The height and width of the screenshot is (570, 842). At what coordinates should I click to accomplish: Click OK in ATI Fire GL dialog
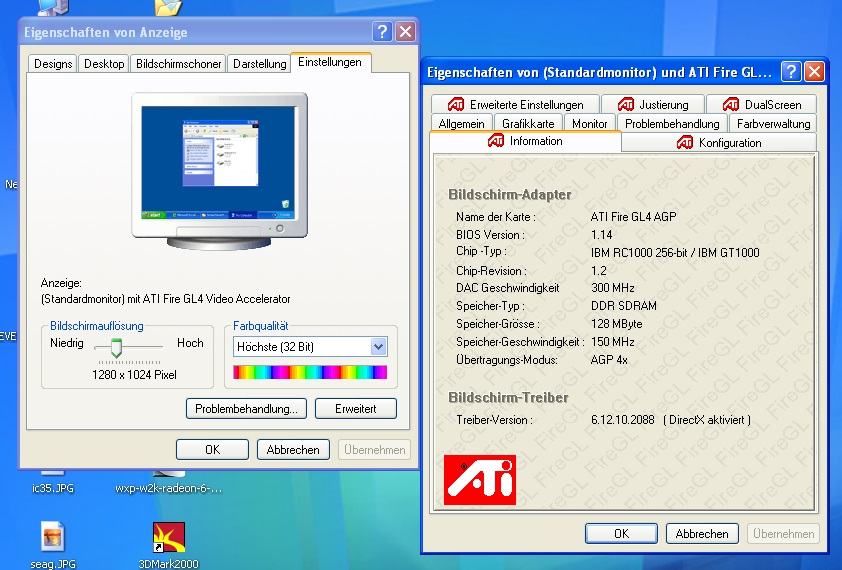621,533
